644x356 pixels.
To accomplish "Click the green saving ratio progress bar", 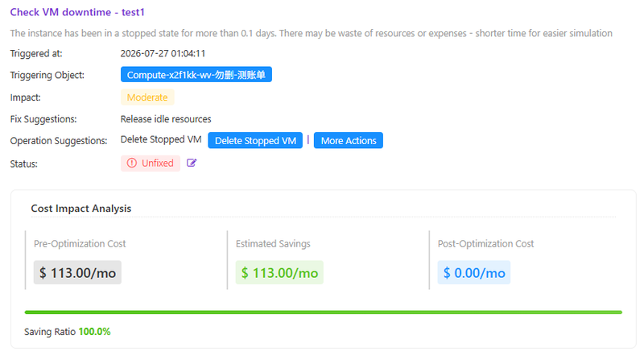I will click(x=324, y=313).
